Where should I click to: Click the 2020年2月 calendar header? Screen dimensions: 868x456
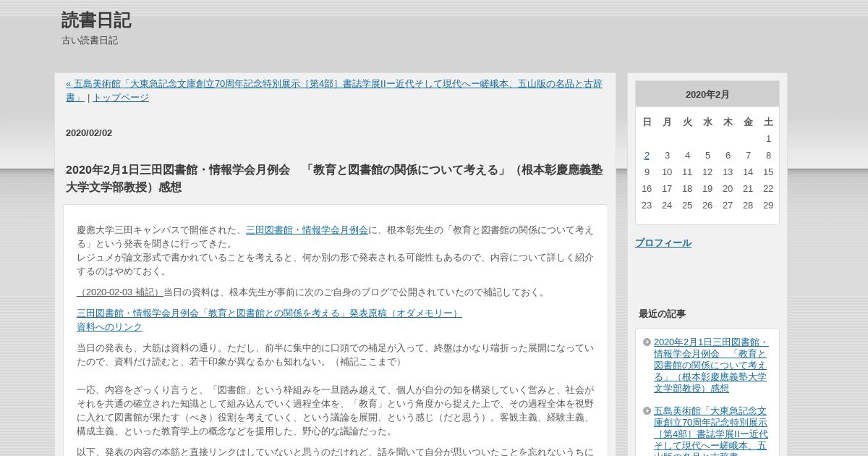[707, 95]
